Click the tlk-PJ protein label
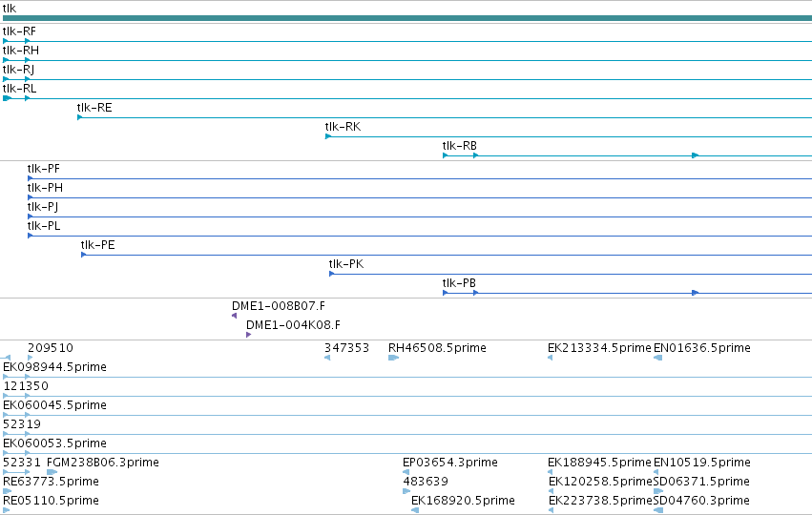 (43, 208)
